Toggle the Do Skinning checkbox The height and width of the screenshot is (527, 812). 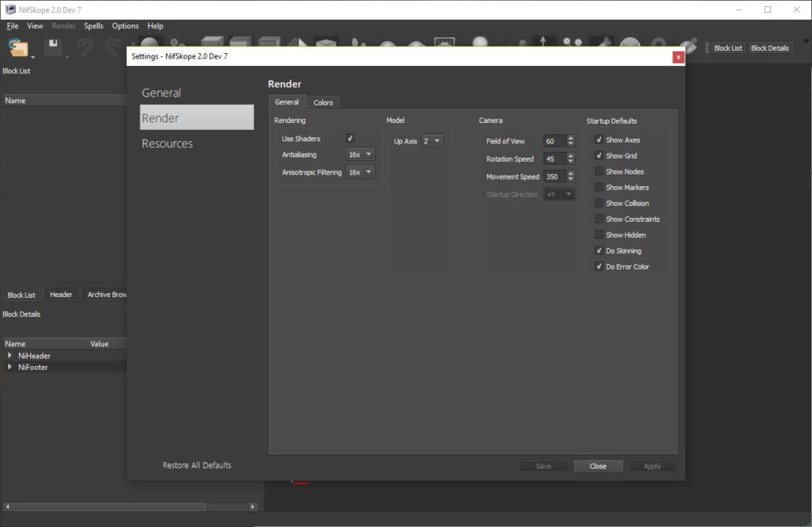(599, 250)
